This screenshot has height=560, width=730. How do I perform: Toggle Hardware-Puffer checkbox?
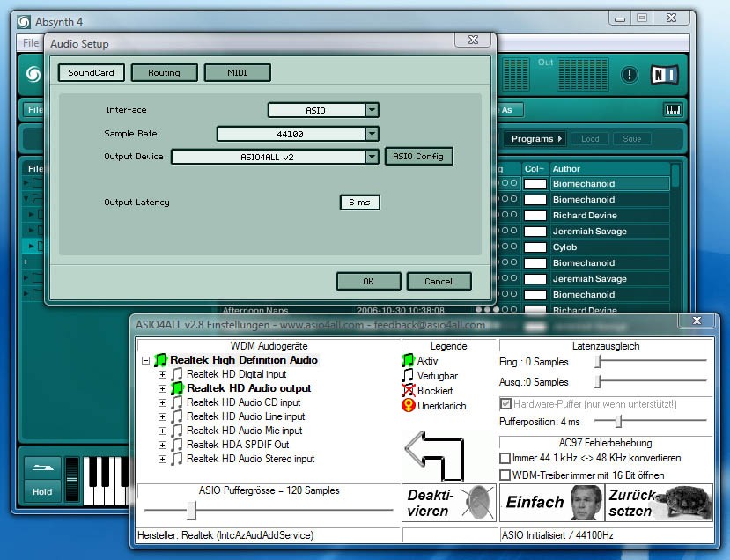505,403
